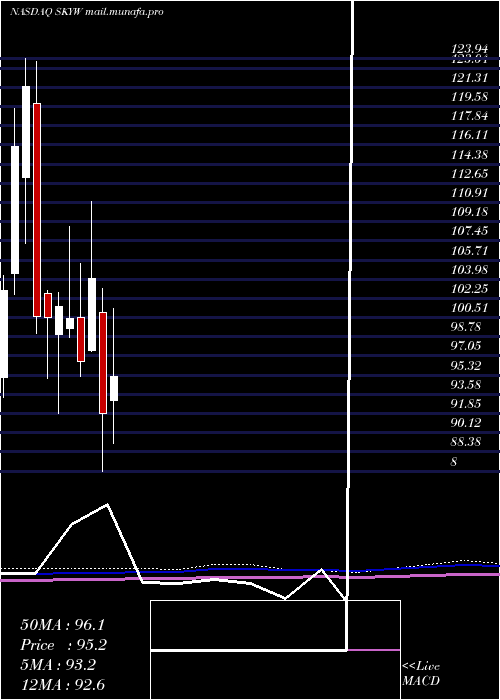Click the 117.84 price axis label
This screenshot has width=500, height=700.
(469, 116)
